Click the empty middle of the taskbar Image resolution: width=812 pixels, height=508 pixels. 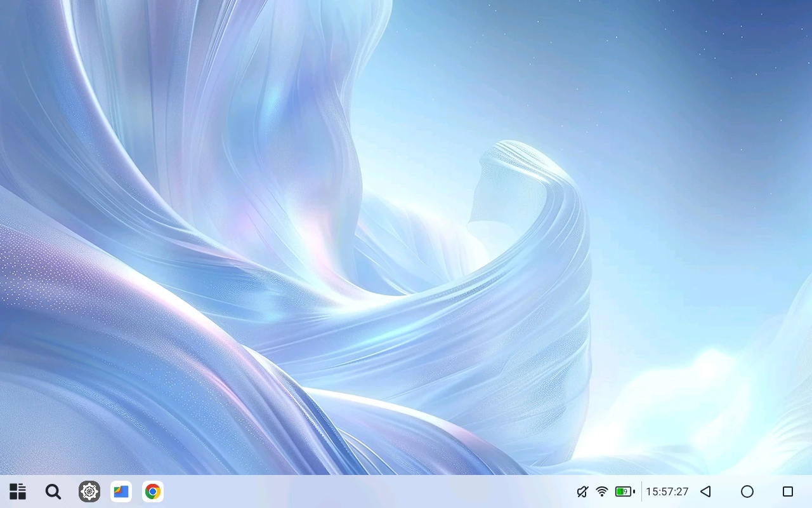pyautogui.click(x=368, y=491)
